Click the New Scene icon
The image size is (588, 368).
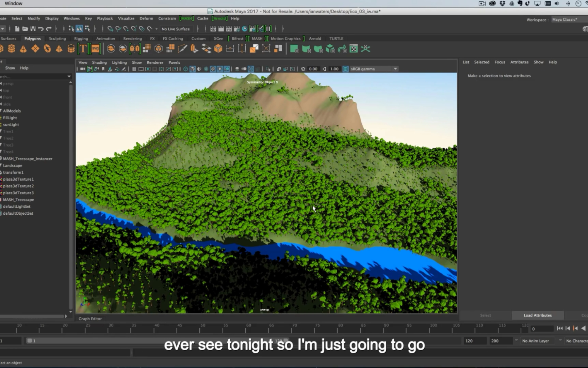pos(17,29)
